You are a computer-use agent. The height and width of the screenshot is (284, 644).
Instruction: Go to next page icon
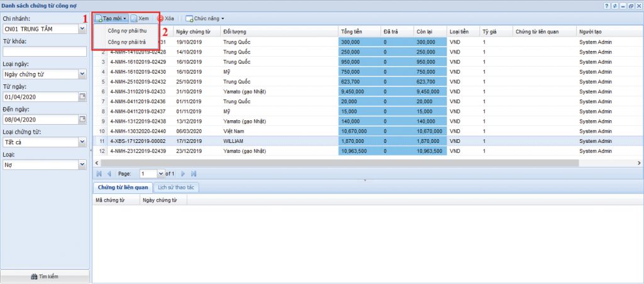(x=184, y=174)
